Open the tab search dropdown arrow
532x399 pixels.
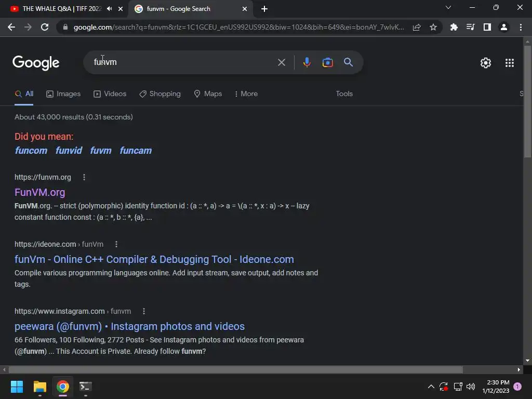click(448, 7)
